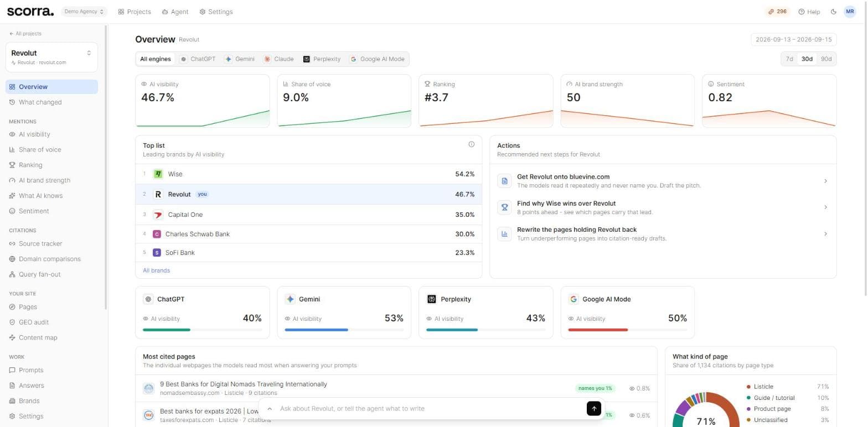Expand the Revolut project selector

click(x=51, y=57)
